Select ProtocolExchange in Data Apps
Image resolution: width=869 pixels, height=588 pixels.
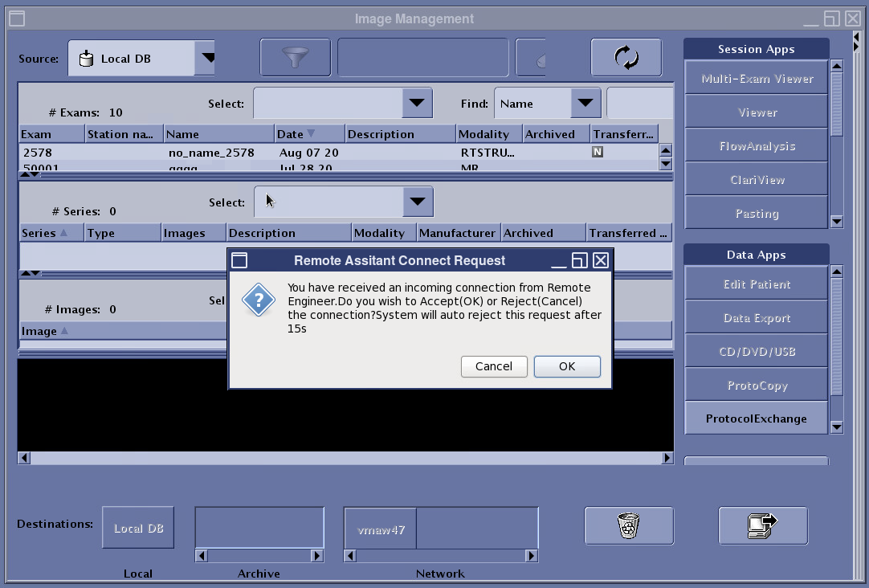(x=757, y=419)
